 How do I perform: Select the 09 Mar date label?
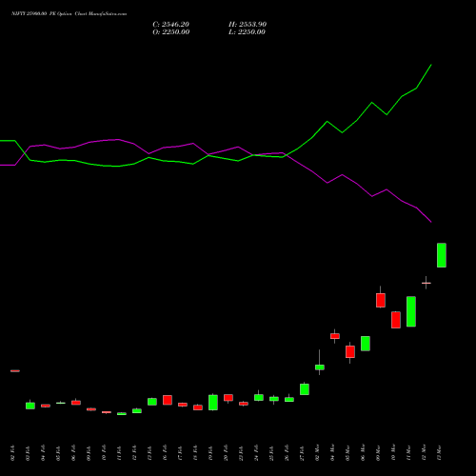[x=378, y=453]
